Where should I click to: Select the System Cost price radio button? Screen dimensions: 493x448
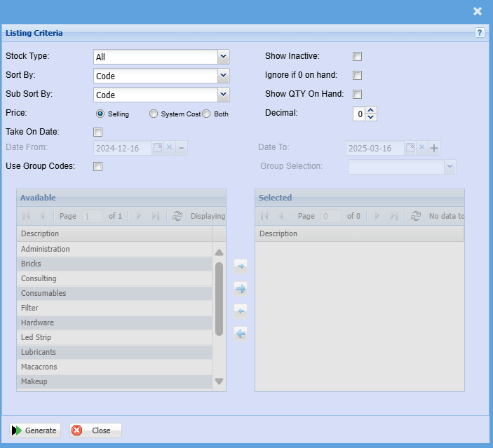coord(154,114)
